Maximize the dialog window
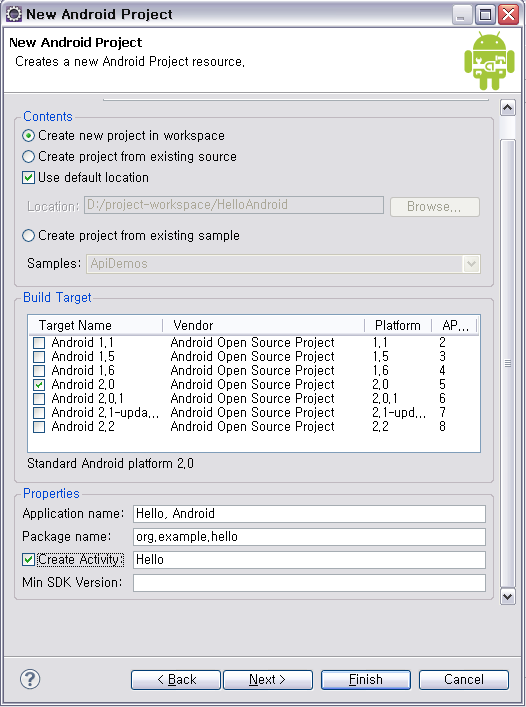 (x=485, y=14)
